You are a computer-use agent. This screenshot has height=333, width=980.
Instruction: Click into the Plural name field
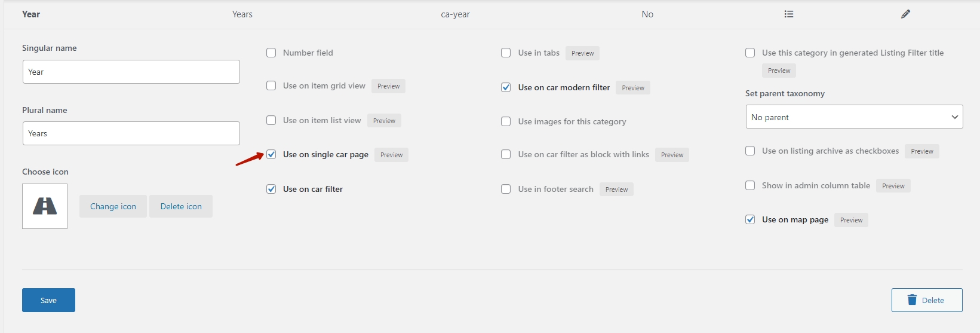[x=131, y=133]
